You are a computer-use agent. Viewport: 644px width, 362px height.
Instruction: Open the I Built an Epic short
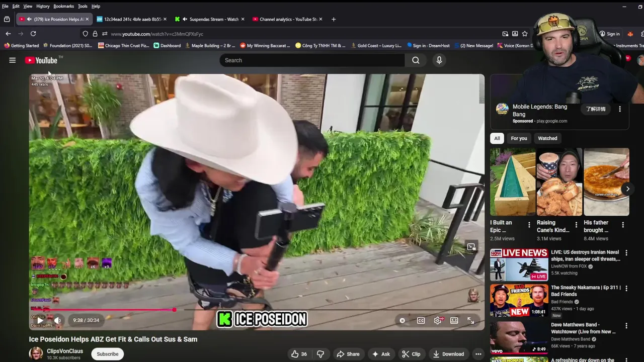click(x=513, y=182)
